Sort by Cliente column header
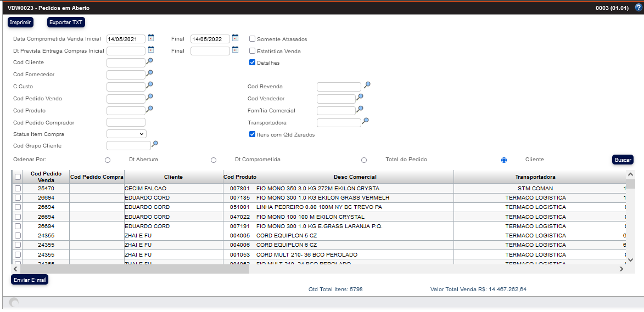The image size is (644, 312). tap(173, 177)
